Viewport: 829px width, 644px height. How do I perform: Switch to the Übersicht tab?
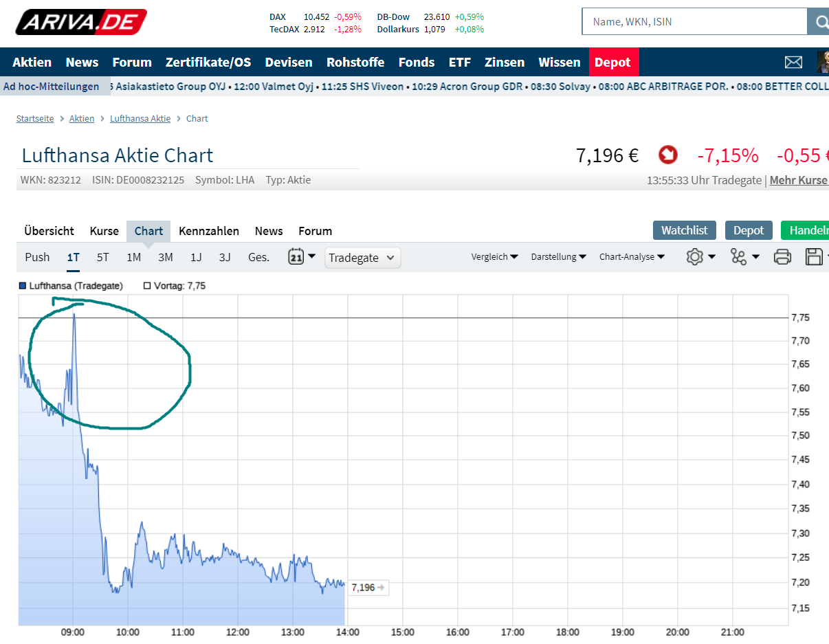click(x=49, y=231)
